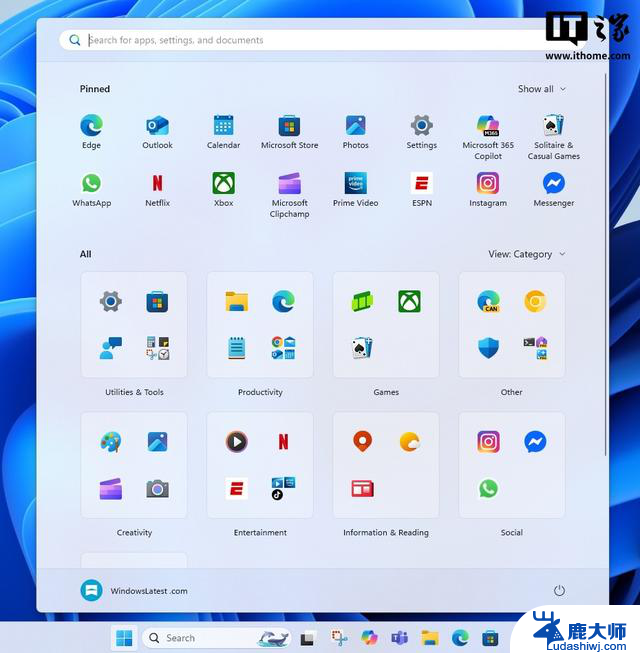Open the Other category folder
This screenshot has height=653, width=640.
click(x=512, y=325)
